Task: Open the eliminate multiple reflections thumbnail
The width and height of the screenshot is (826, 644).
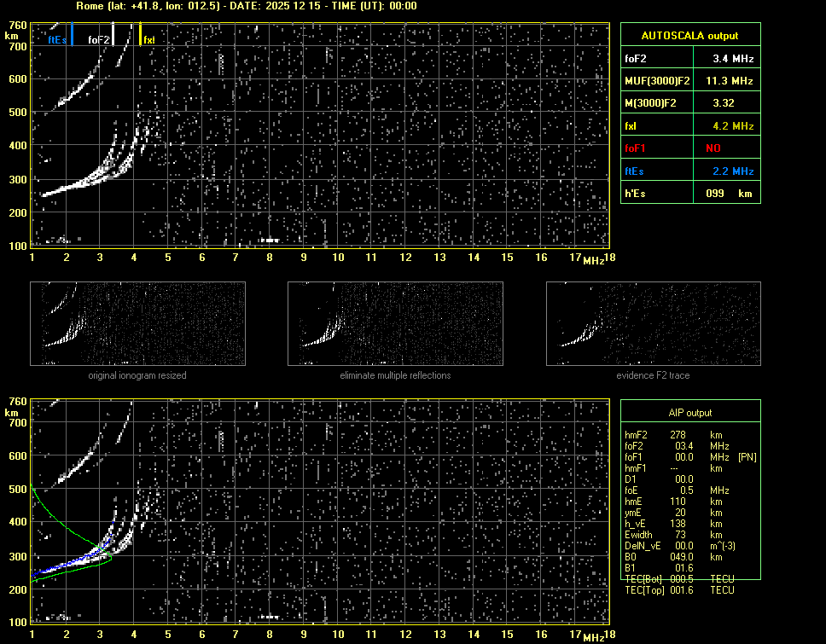Action: click(395, 323)
